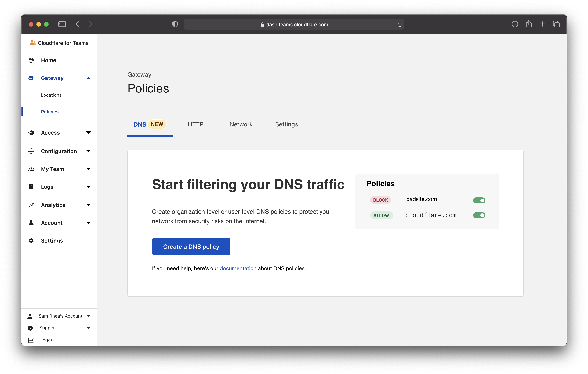Image resolution: width=588 pixels, height=374 pixels.
Task: Click the Home globe icon in sidebar
Action: pyautogui.click(x=31, y=60)
